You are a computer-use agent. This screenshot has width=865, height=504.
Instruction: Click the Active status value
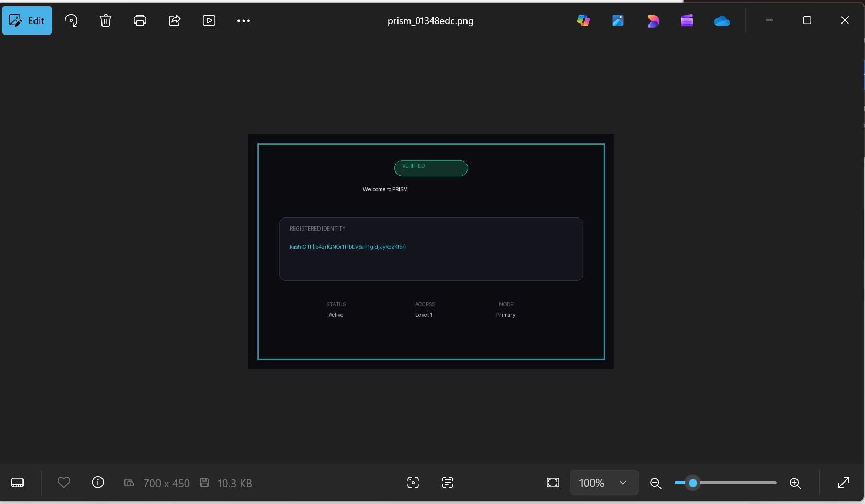click(336, 315)
